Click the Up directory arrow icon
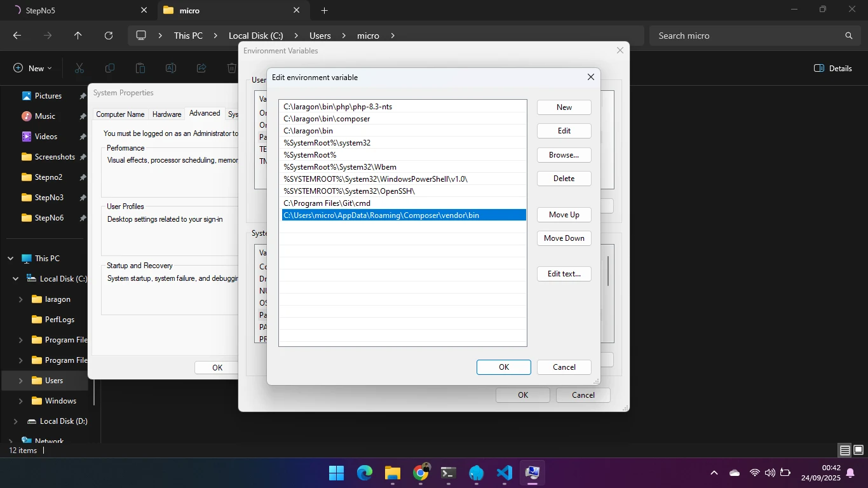868x488 pixels. (78, 36)
